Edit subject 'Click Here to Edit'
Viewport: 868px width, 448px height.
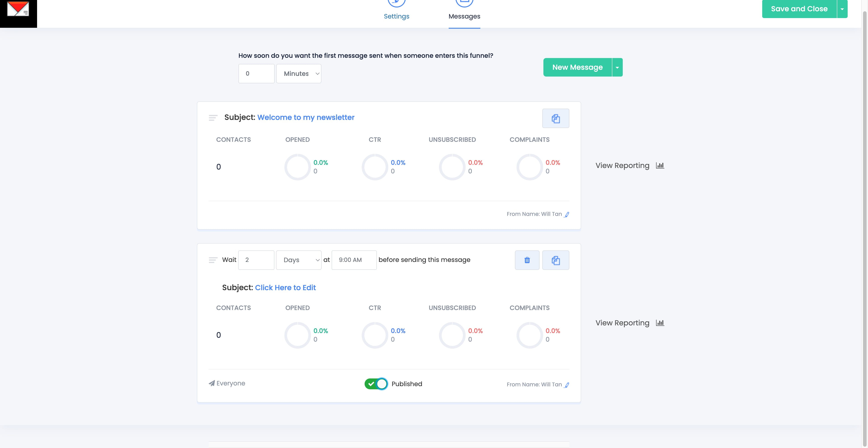pos(285,287)
